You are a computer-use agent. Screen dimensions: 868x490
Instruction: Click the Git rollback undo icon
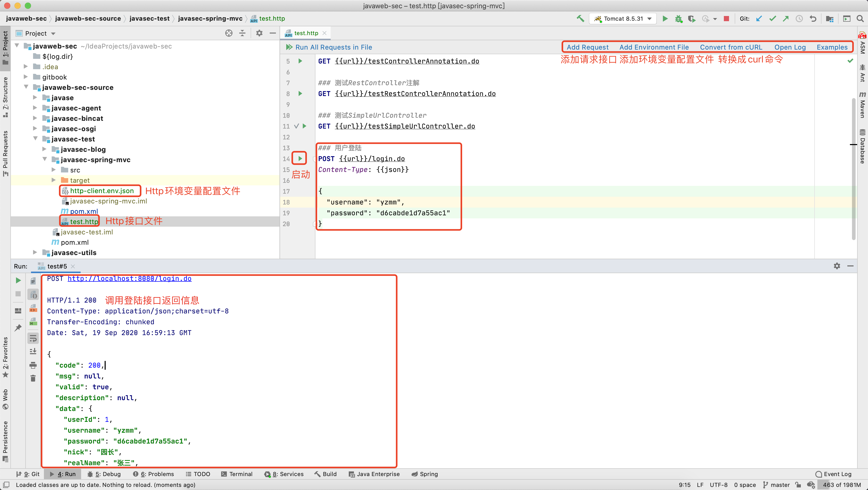(813, 19)
